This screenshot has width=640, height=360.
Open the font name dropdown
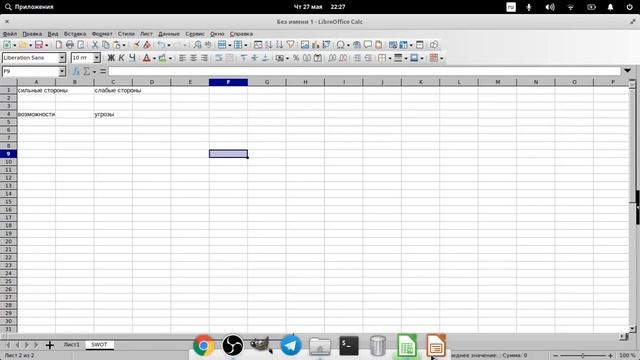tap(62, 58)
